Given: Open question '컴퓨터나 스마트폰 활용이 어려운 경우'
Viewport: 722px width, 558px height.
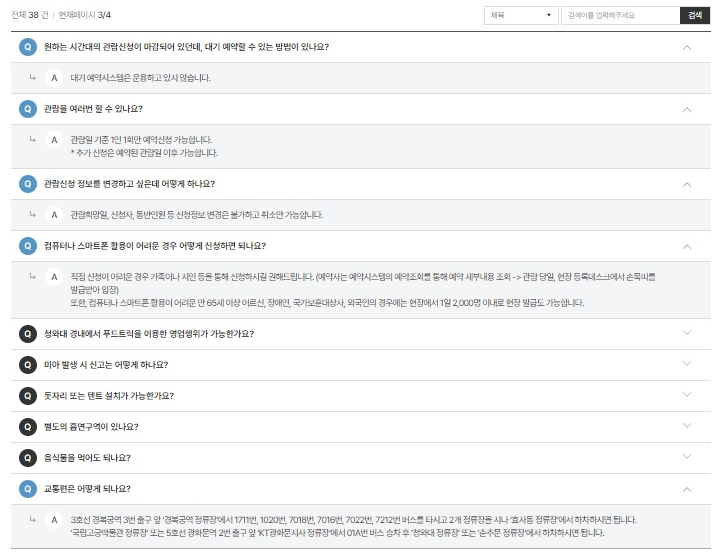Looking at the screenshot, I should (x=155, y=246).
